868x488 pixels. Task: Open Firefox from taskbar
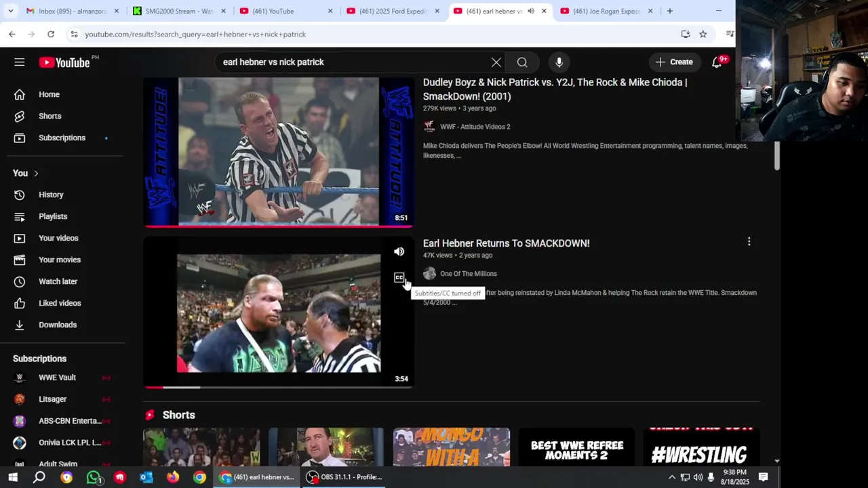click(173, 477)
